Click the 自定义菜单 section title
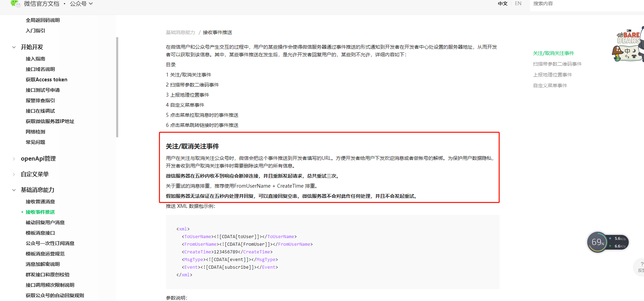 35,174
